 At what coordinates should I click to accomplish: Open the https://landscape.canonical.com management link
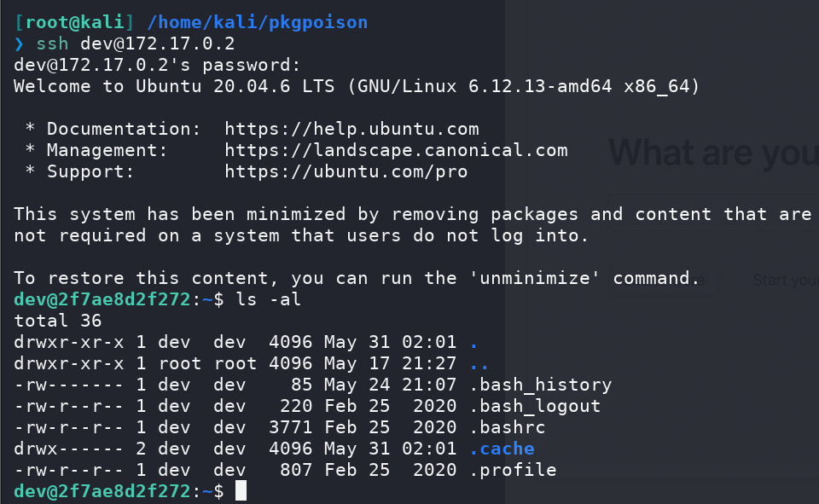(x=396, y=150)
